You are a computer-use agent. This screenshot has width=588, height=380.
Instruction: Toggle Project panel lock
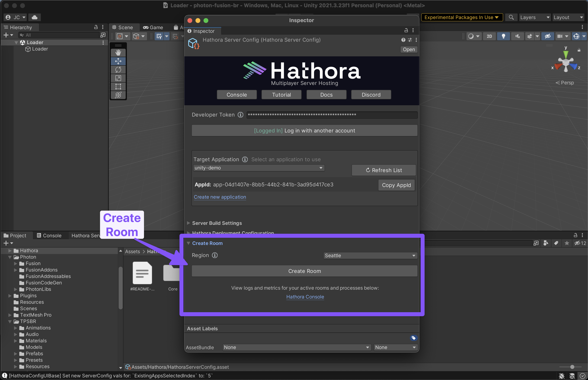[575, 235]
